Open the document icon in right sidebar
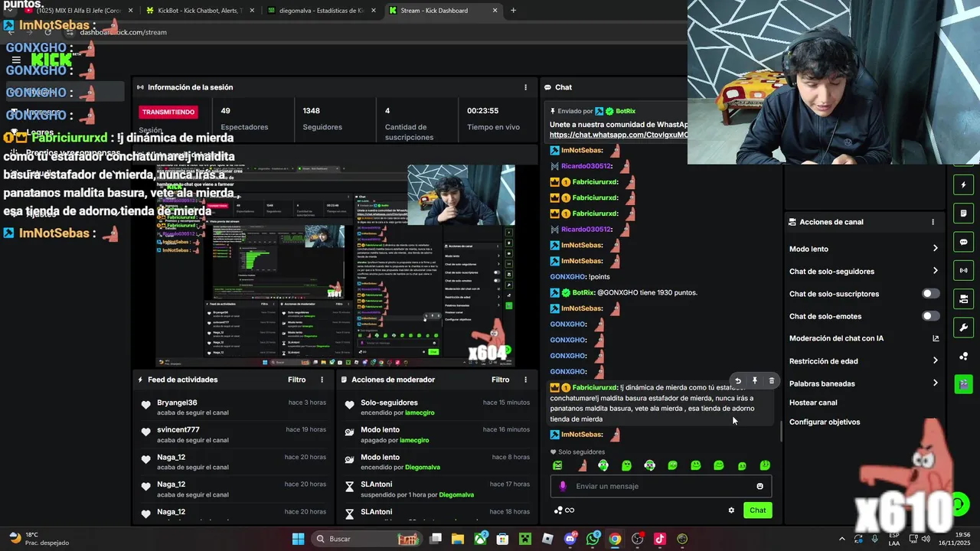The height and width of the screenshot is (551, 980). pos(963,214)
